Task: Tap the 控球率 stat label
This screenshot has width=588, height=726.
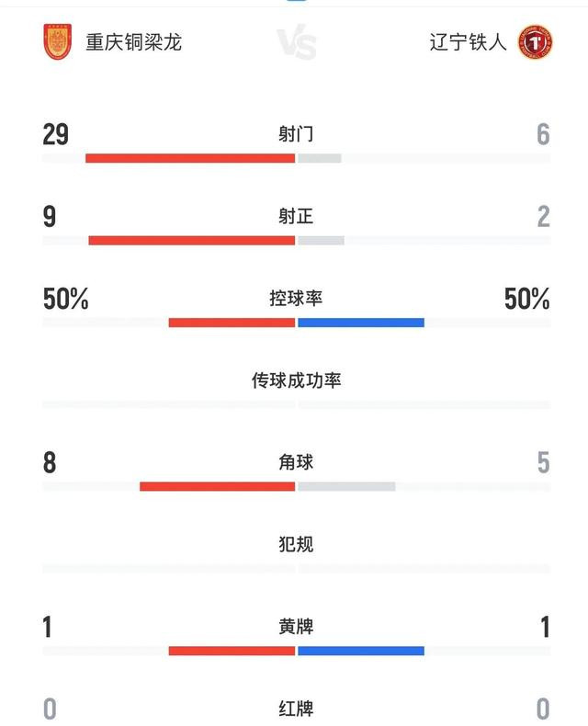Action: tap(296, 298)
